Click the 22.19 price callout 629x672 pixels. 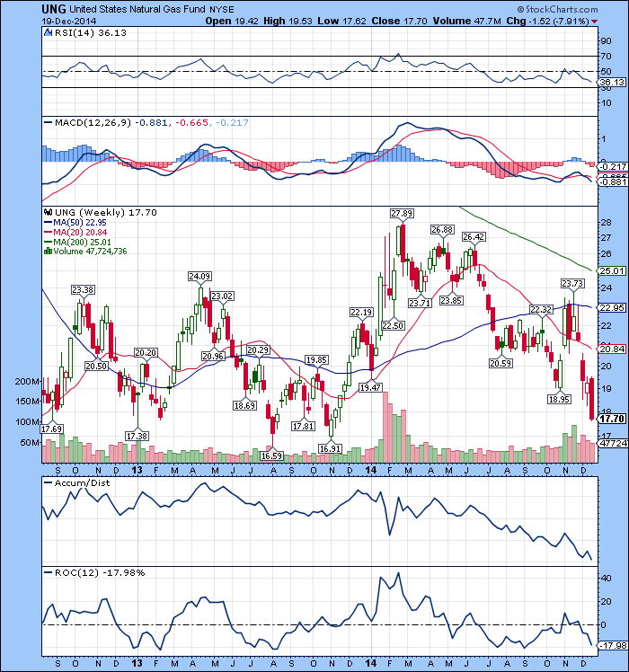[361, 313]
